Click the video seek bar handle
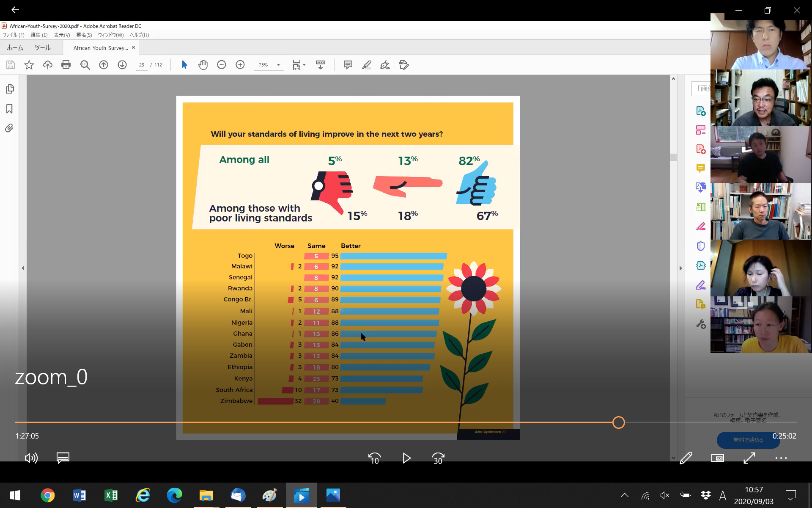Image resolution: width=812 pixels, height=508 pixels. 619,422
